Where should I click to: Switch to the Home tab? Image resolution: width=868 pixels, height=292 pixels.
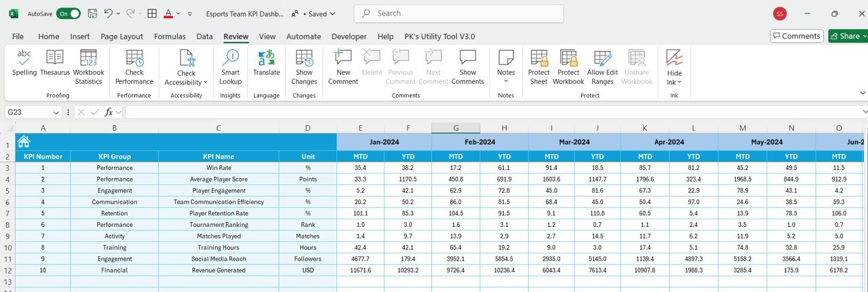coord(49,37)
